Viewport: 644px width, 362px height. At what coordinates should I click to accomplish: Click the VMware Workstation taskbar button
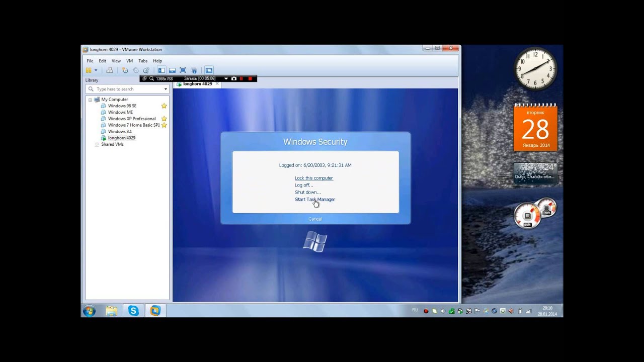coord(155,311)
